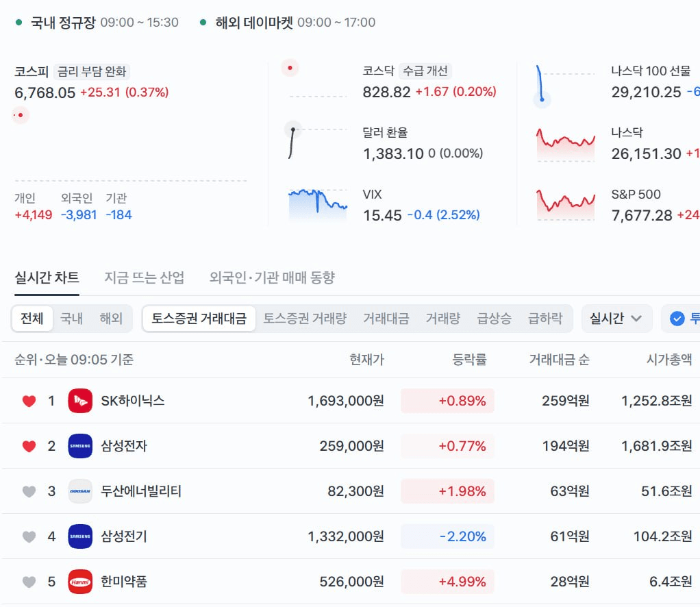Viewport: 700px width, 607px height.
Task: Select the 거래량 ranking tab
Action: [x=443, y=319]
